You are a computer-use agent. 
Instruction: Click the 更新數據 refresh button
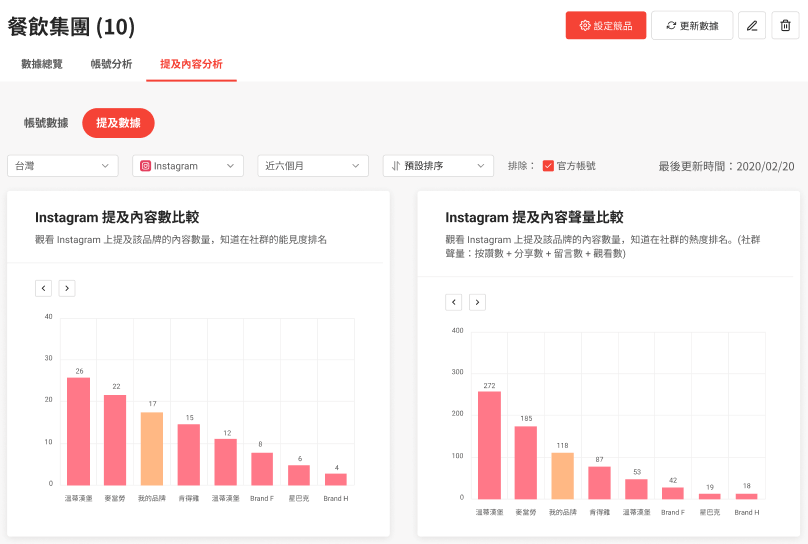692,25
